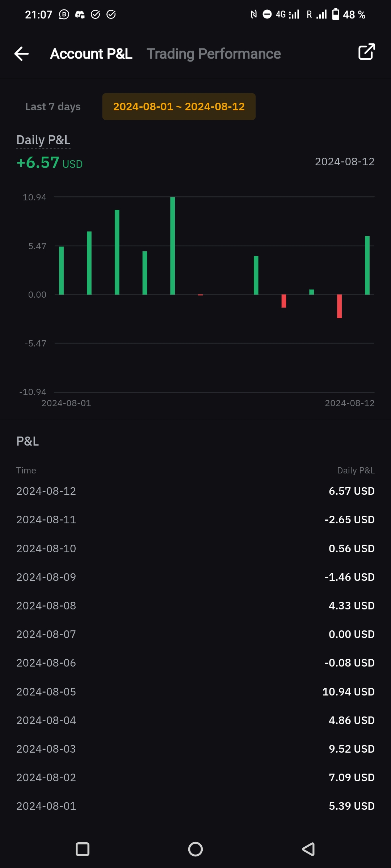Tap the NFC icon in status bar
This screenshot has width=391, height=868.
click(x=253, y=14)
